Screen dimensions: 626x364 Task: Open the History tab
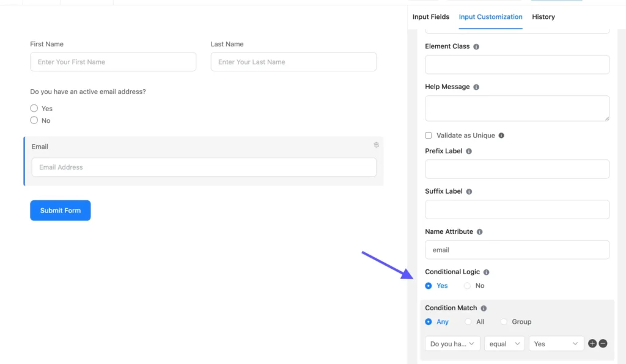[x=543, y=16]
